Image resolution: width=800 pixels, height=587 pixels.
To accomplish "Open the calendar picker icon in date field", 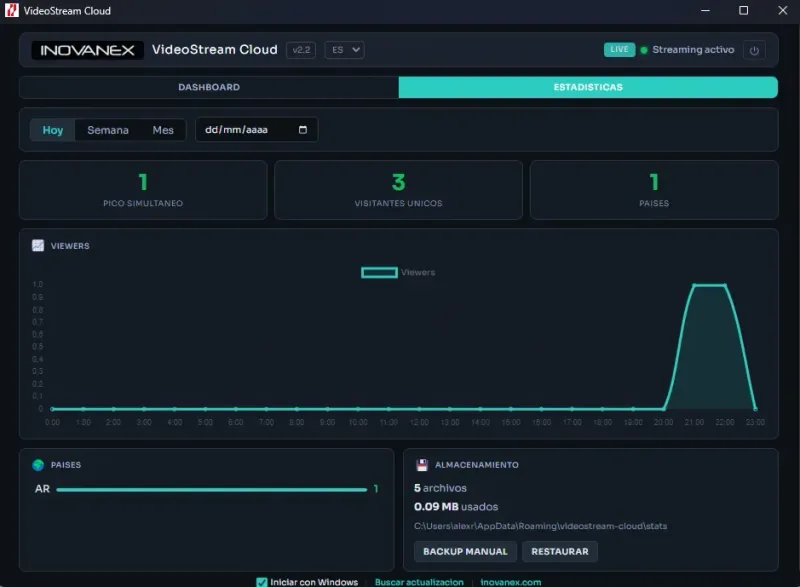I will 303,130.
